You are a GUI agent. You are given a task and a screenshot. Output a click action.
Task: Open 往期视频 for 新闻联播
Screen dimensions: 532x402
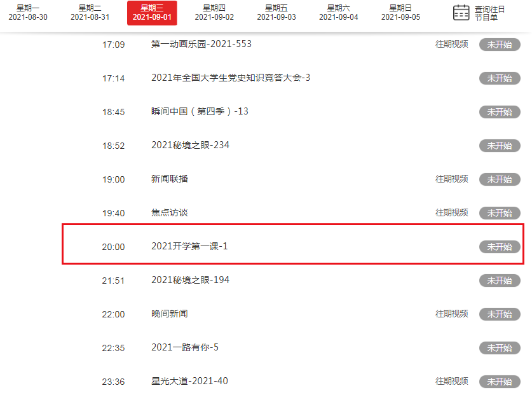pos(451,179)
